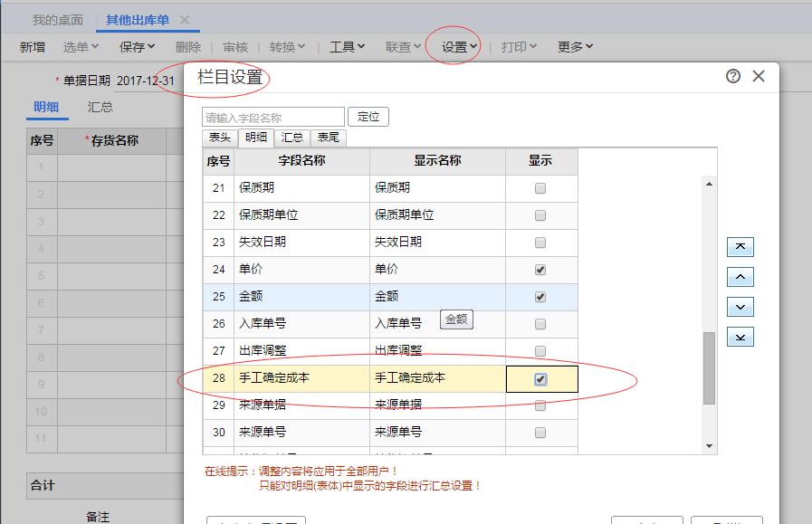This screenshot has height=524, width=812.
Task: Toggle display checkbox for 单价
Action: pyautogui.click(x=540, y=270)
